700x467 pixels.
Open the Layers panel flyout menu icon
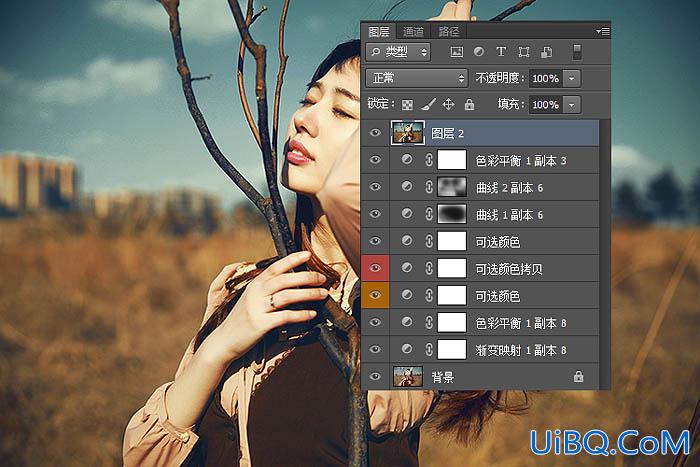pyautogui.click(x=603, y=31)
